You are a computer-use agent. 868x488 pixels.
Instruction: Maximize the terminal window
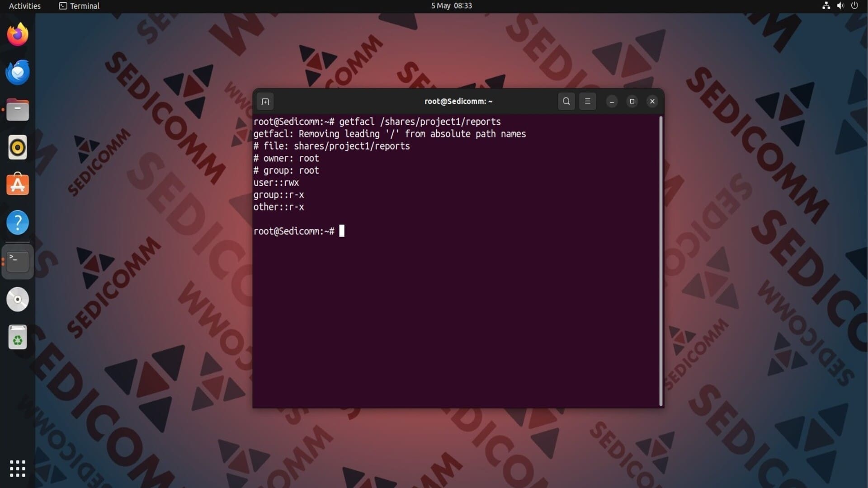tap(632, 101)
